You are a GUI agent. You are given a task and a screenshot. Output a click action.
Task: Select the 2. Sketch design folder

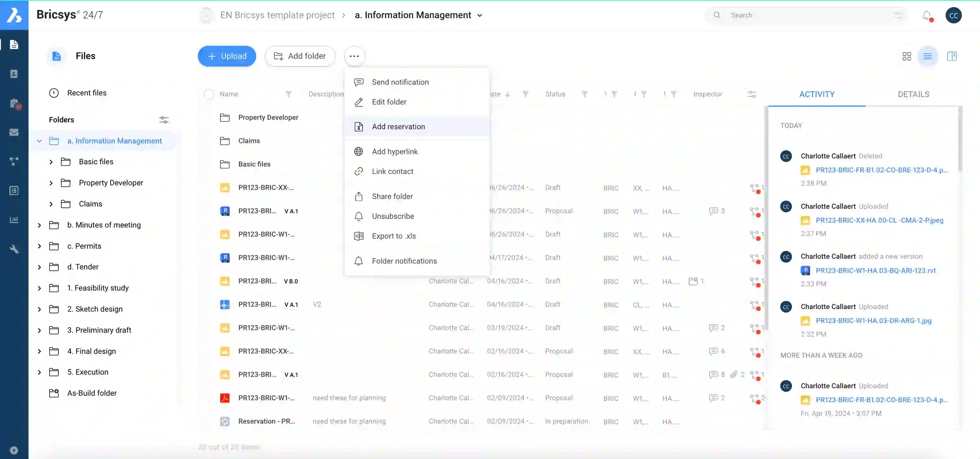[95, 309]
